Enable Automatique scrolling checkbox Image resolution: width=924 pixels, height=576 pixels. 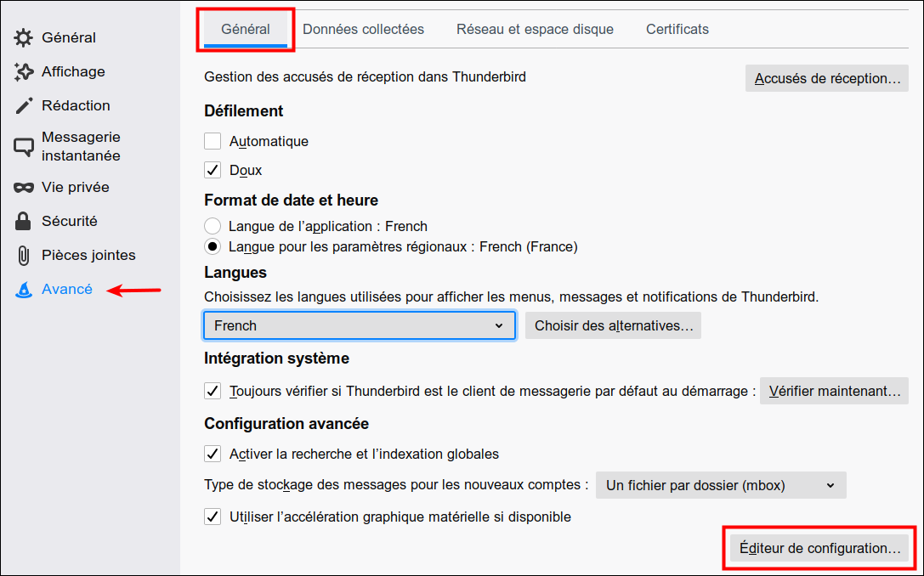[x=213, y=142]
